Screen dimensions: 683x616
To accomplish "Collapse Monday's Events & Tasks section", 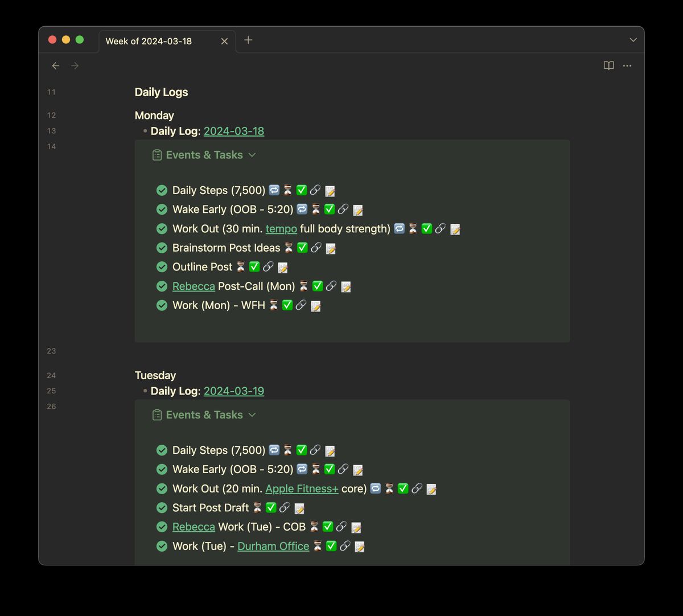I will (x=253, y=154).
